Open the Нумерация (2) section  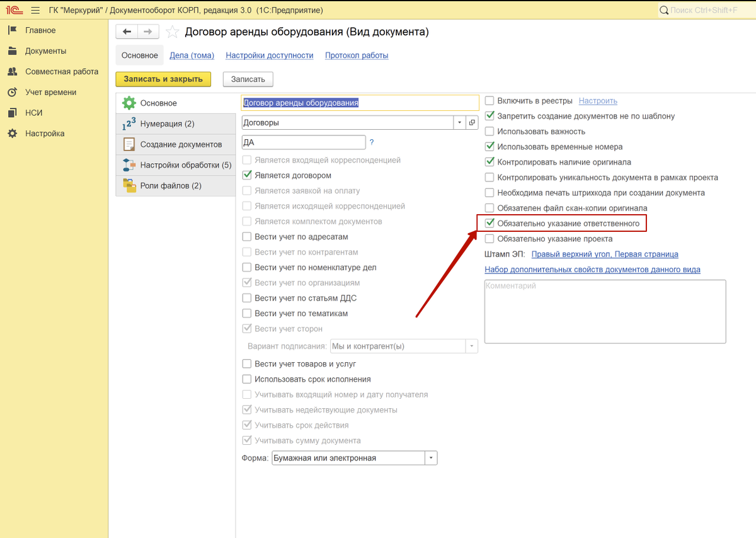pyautogui.click(x=167, y=124)
